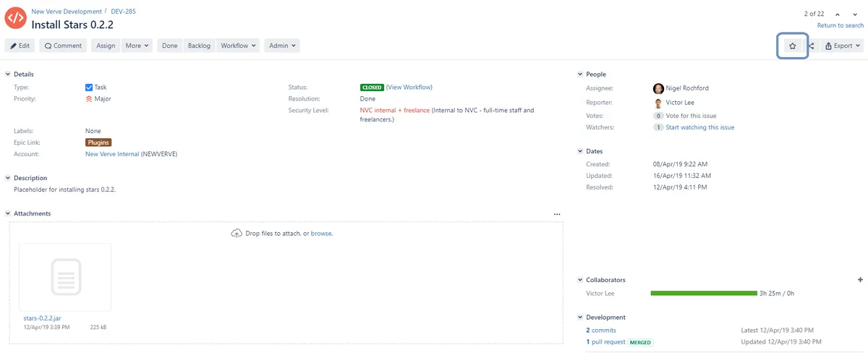Open the More dropdown menu
Screen dimensions: 868x353
137,46
